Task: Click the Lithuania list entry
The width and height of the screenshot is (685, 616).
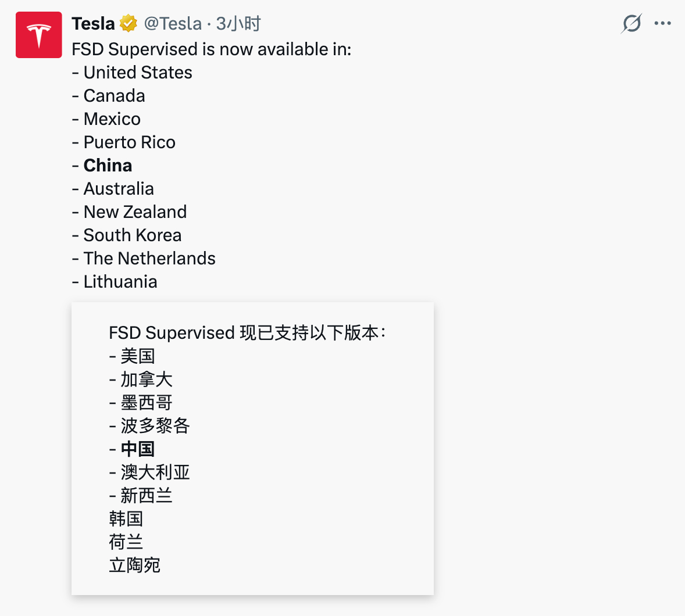Action: (x=115, y=282)
